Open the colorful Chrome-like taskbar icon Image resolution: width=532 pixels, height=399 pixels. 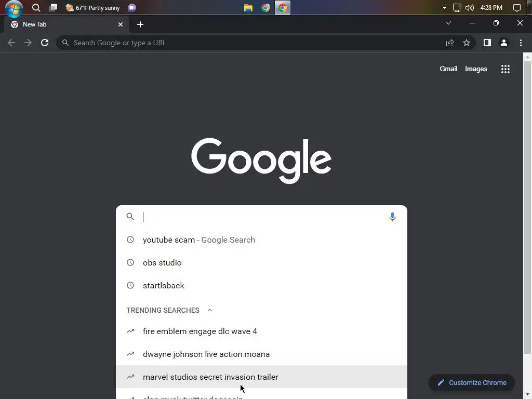(265, 8)
